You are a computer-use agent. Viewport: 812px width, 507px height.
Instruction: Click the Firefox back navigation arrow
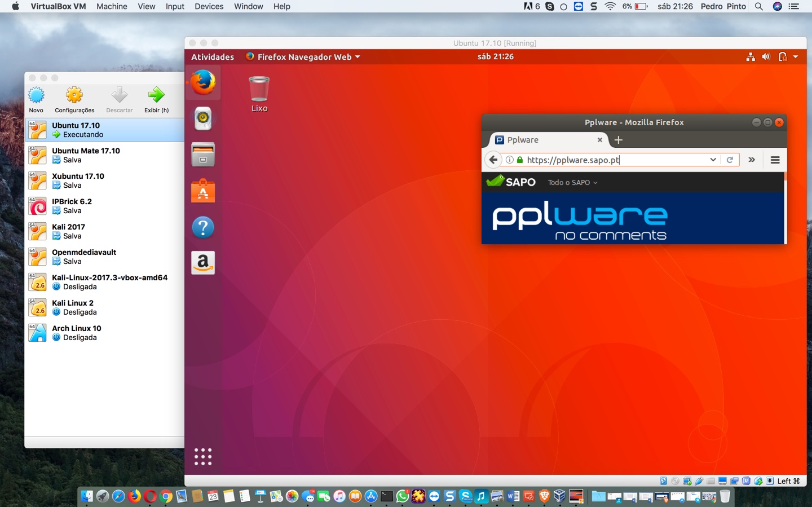tap(493, 160)
